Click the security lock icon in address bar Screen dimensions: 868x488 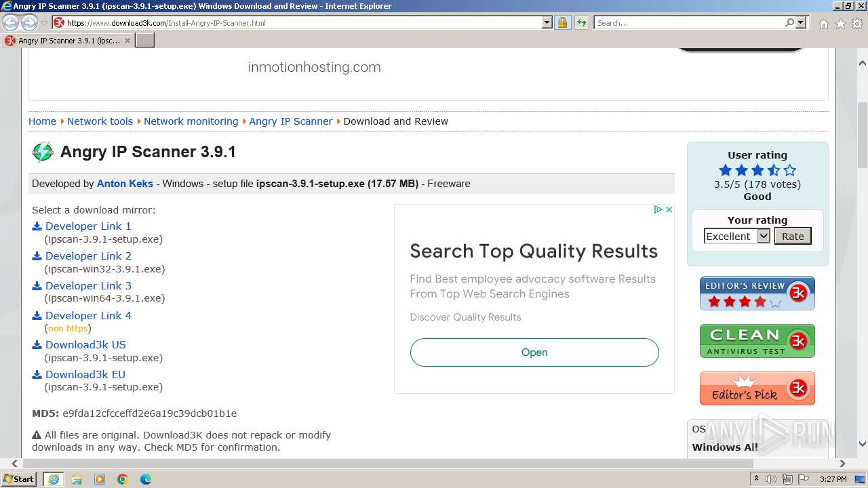[562, 22]
